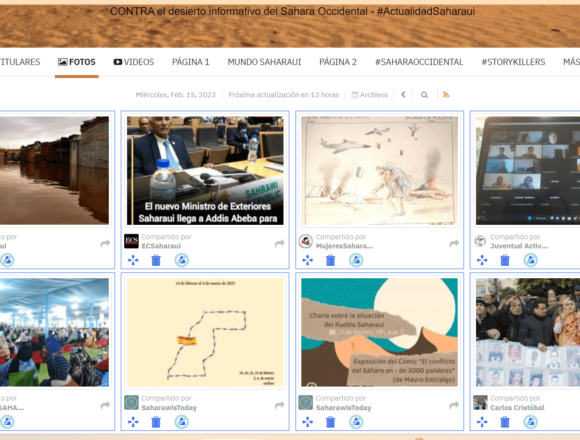
Task: Click the Juventud Activ avatar icon
Action: pos(480,241)
